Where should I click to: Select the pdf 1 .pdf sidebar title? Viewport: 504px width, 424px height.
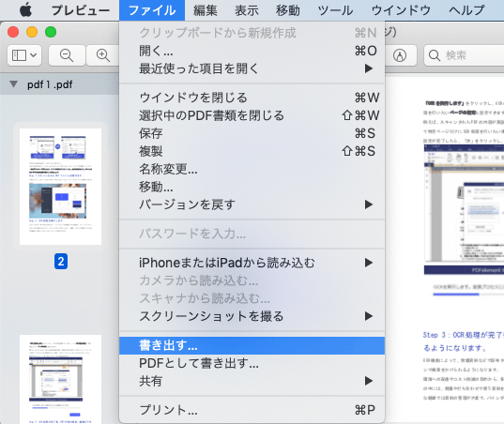[x=50, y=84]
